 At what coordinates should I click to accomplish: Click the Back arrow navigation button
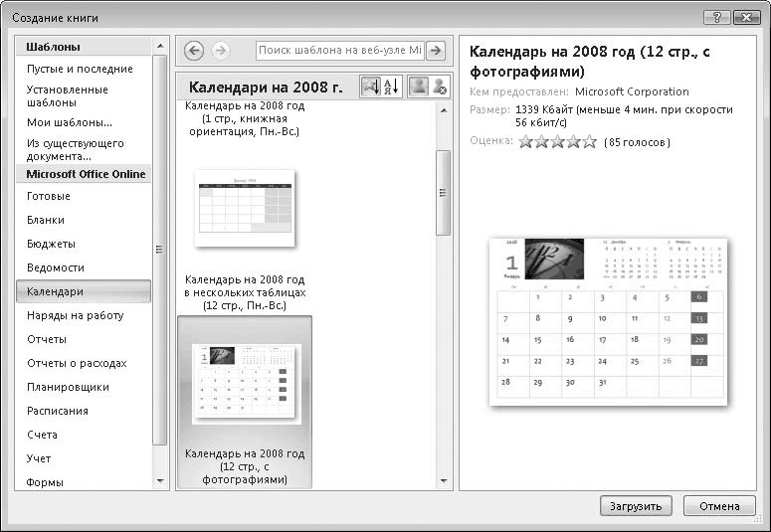(194, 51)
